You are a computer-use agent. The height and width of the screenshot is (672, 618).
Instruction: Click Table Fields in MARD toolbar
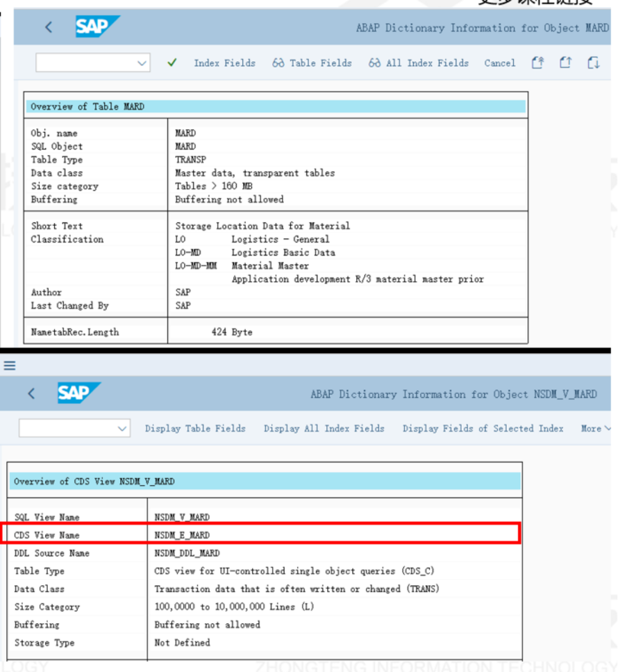(312, 63)
